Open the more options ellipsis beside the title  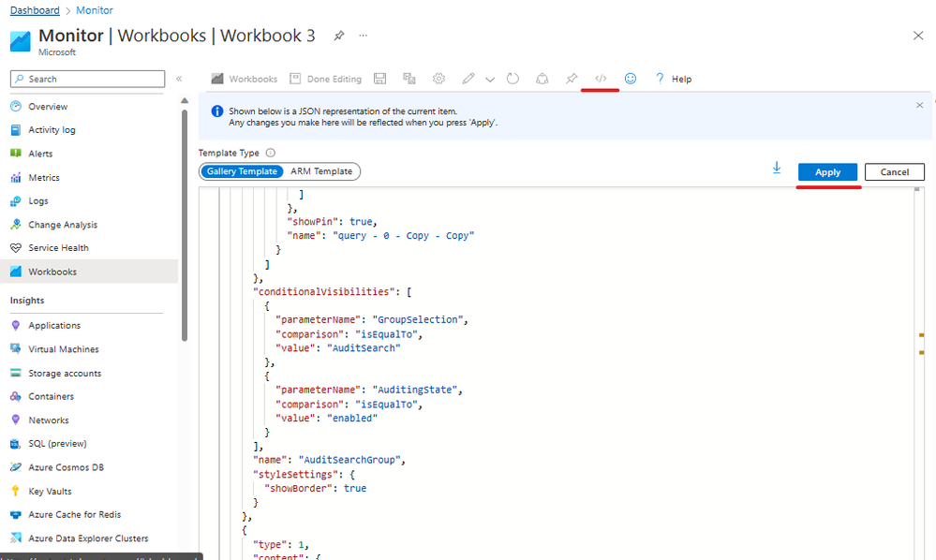pyautogui.click(x=363, y=36)
